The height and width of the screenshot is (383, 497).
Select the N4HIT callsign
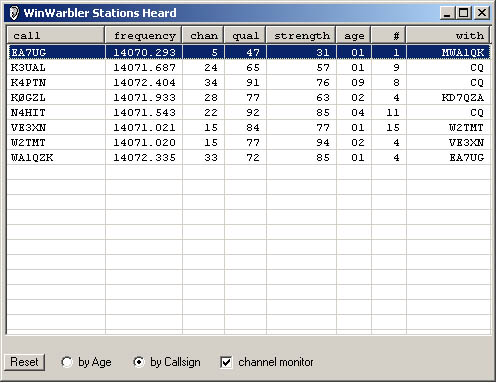pyautogui.click(x=28, y=113)
